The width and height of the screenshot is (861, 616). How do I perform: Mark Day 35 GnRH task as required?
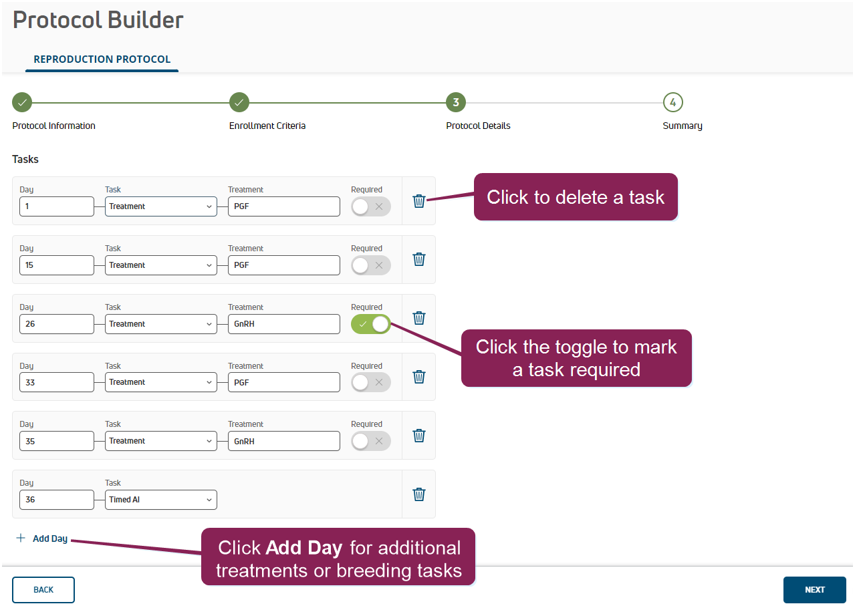[x=370, y=441]
